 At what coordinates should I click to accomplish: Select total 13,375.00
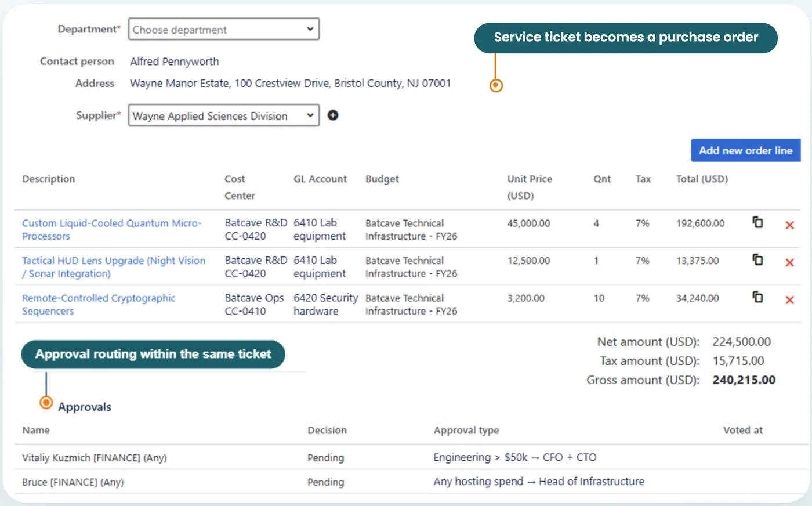pyautogui.click(x=697, y=261)
